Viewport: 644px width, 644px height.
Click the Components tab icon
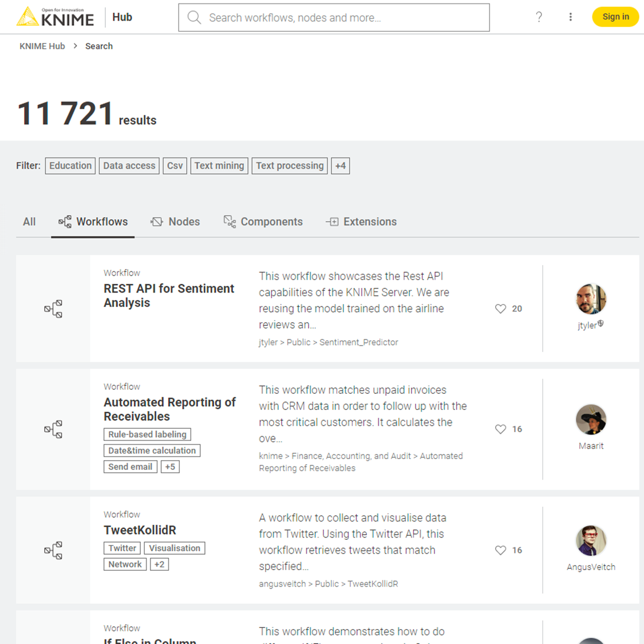230,222
